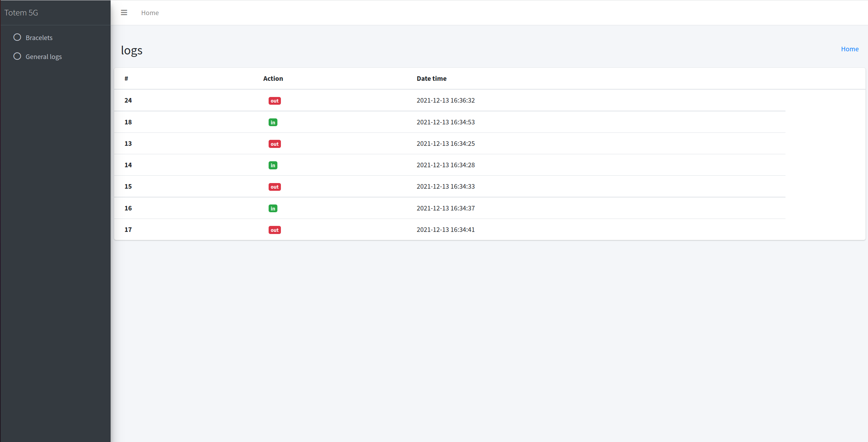Click the green 'in' badge in row 16

click(x=273, y=209)
